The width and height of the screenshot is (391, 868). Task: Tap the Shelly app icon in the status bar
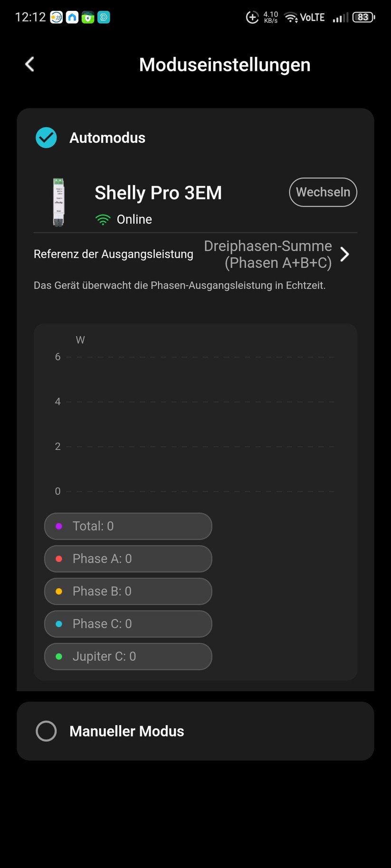point(104,17)
